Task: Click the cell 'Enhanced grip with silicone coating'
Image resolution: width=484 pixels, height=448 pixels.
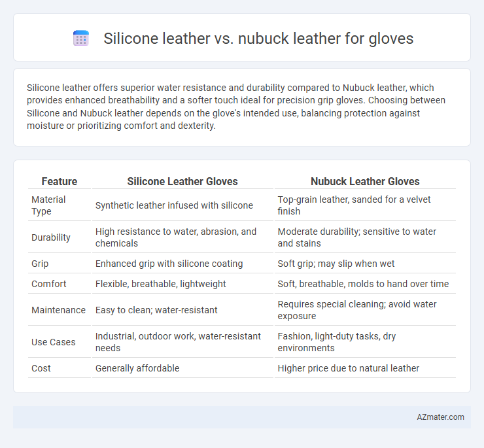Action: point(182,264)
